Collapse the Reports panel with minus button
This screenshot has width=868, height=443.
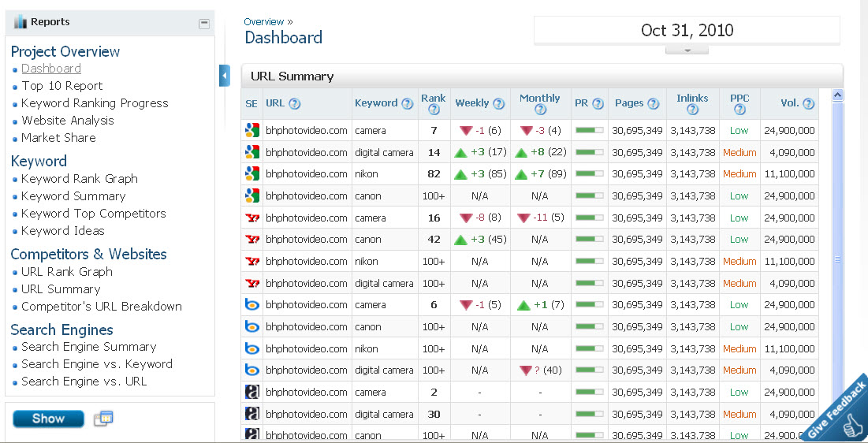(204, 23)
